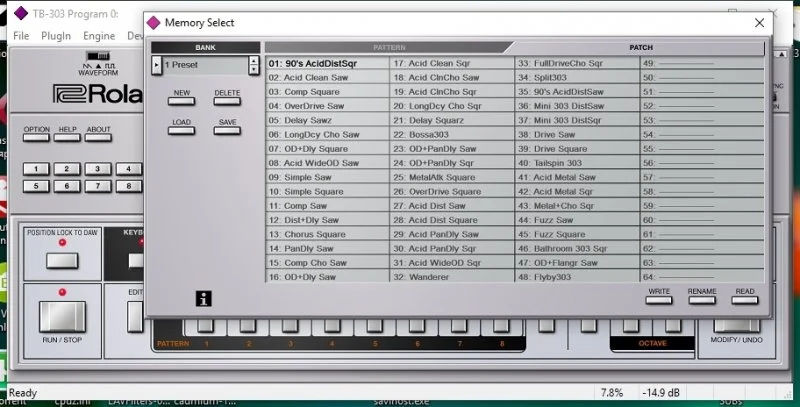Step bank selection up arrow
The height and width of the screenshot is (407, 800).
pyautogui.click(x=254, y=61)
